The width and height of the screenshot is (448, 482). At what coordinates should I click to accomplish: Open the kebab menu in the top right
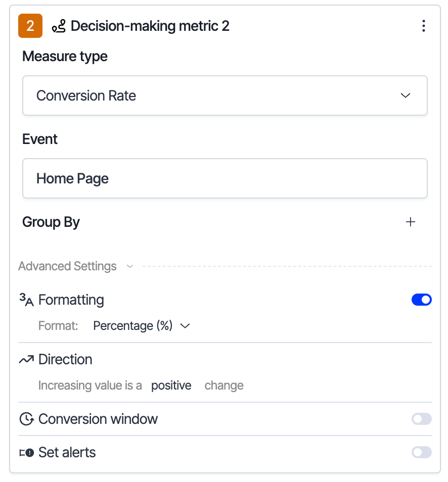click(424, 26)
